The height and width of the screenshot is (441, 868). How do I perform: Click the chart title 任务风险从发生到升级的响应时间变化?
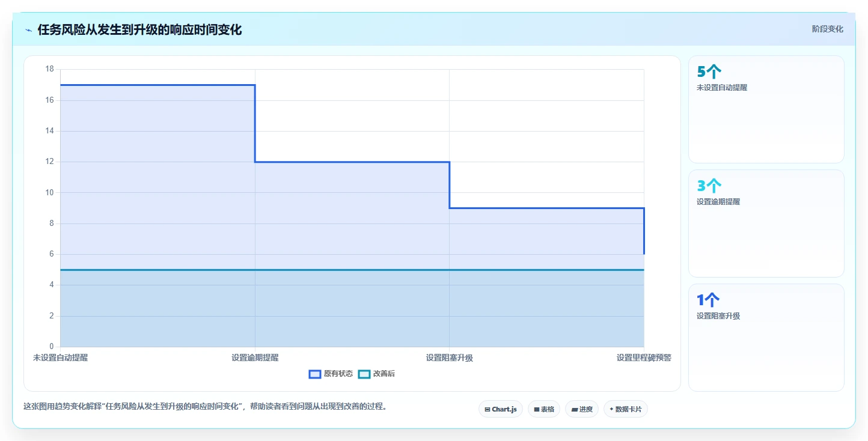(x=139, y=30)
